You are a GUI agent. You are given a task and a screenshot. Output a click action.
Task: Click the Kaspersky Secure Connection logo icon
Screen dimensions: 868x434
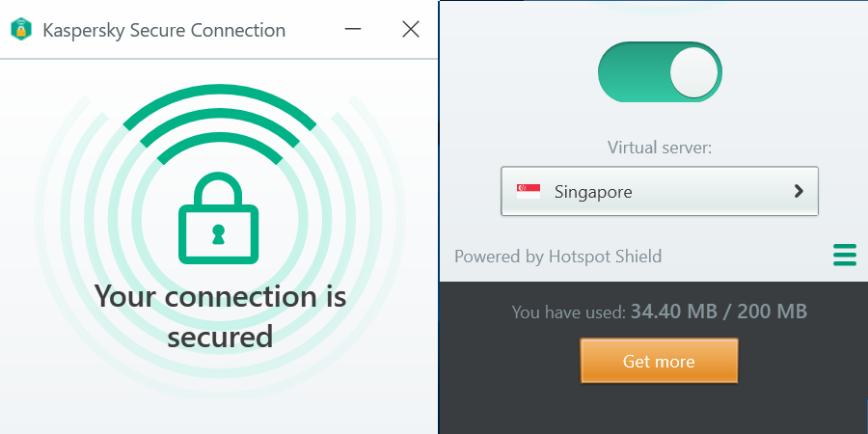tap(21, 29)
